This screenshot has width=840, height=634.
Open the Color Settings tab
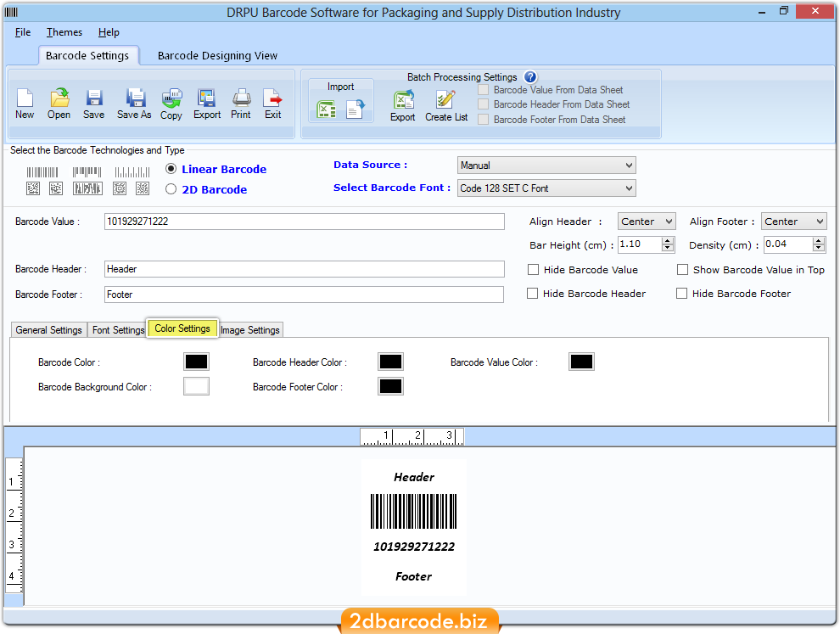click(x=182, y=328)
